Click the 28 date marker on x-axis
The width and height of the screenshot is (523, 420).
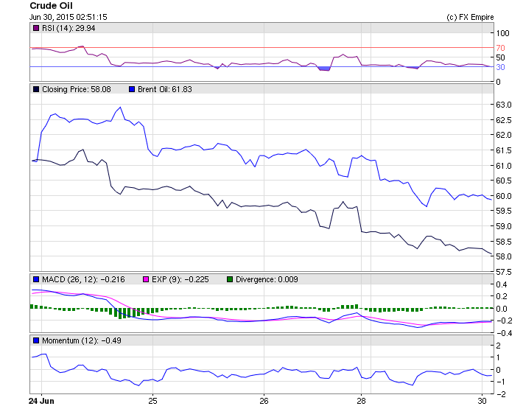pos(361,401)
